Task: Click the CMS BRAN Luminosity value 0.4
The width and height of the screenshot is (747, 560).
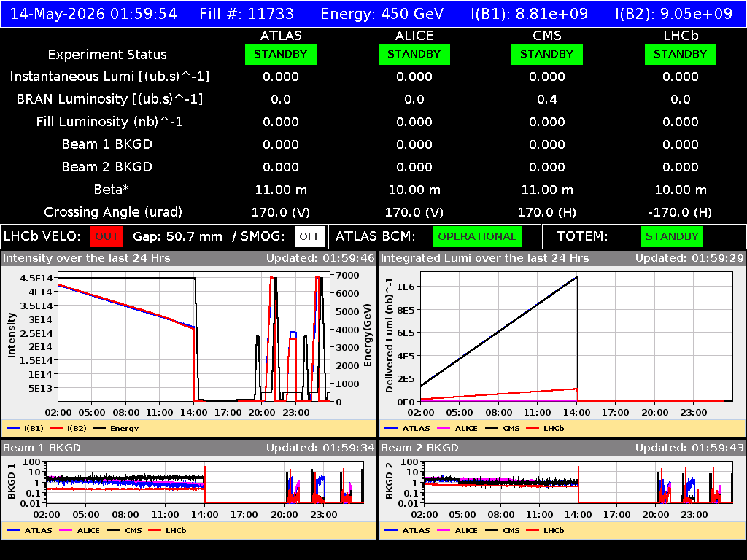Action: coord(547,99)
